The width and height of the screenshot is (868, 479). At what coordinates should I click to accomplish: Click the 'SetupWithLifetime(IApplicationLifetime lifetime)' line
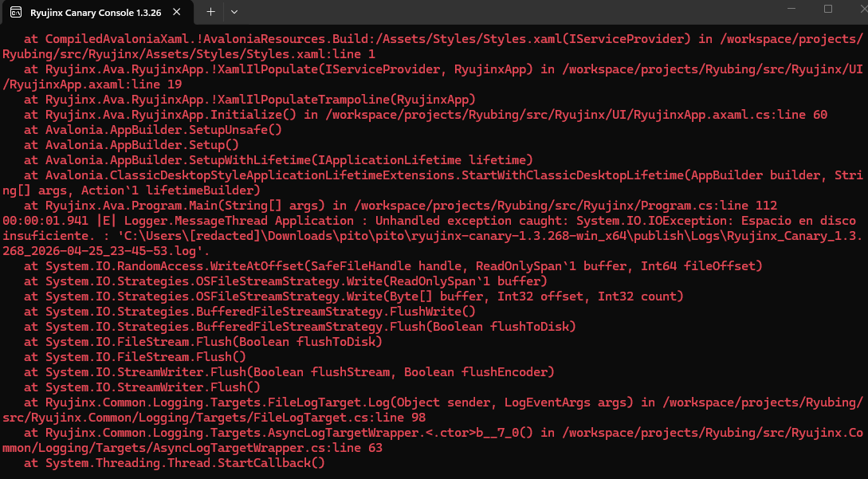tap(278, 160)
